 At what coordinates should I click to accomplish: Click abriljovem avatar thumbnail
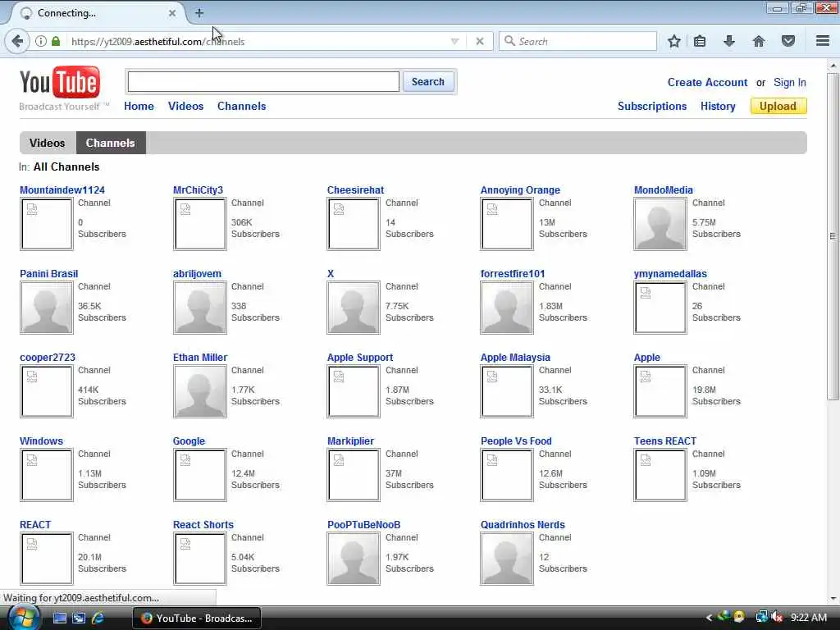tap(199, 308)
